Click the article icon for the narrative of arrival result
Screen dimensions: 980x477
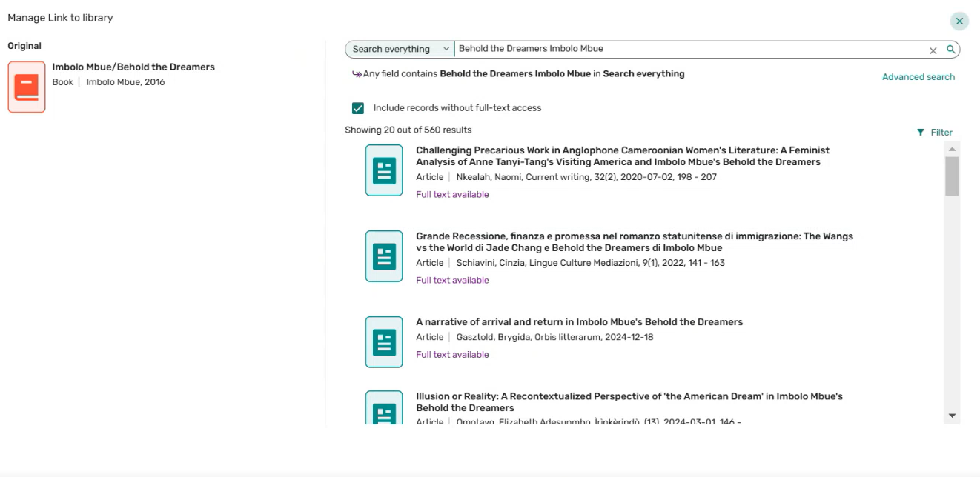click(384, 342)
